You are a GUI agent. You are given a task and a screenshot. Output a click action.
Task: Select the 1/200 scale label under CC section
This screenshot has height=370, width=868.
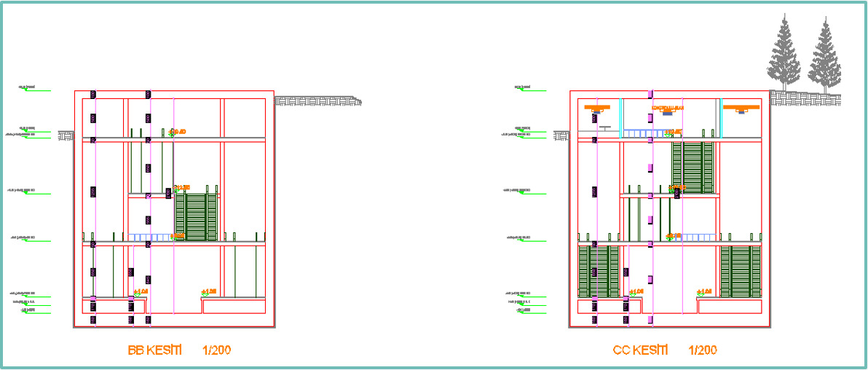point(703,350)
